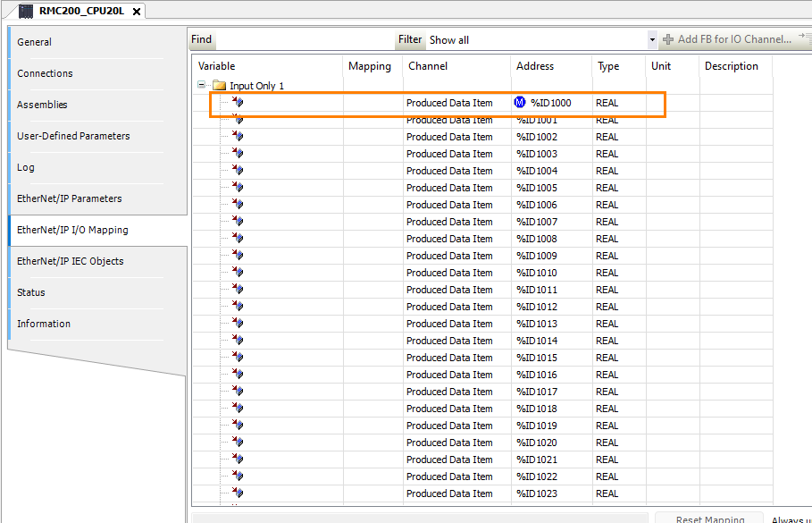Close the RMC200_CPU20L editor tab

click(136, 12)
